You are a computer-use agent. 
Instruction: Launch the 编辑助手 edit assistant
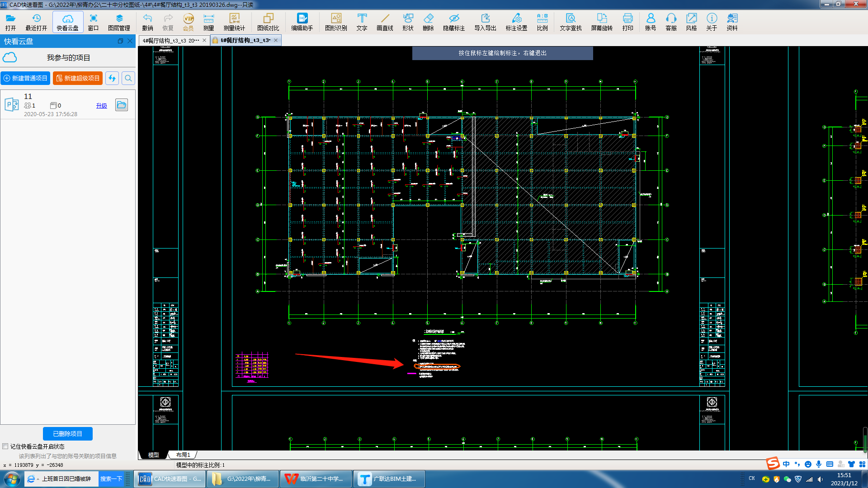[x=302, y=22]
